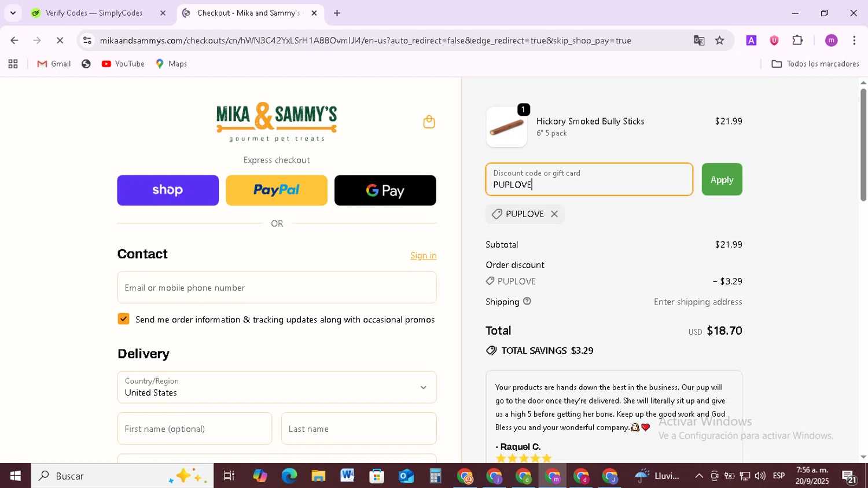The height and width of the screenshot is (488, 868).
Task: Open the tab search dropdown arrow
Action: point(13,13)
